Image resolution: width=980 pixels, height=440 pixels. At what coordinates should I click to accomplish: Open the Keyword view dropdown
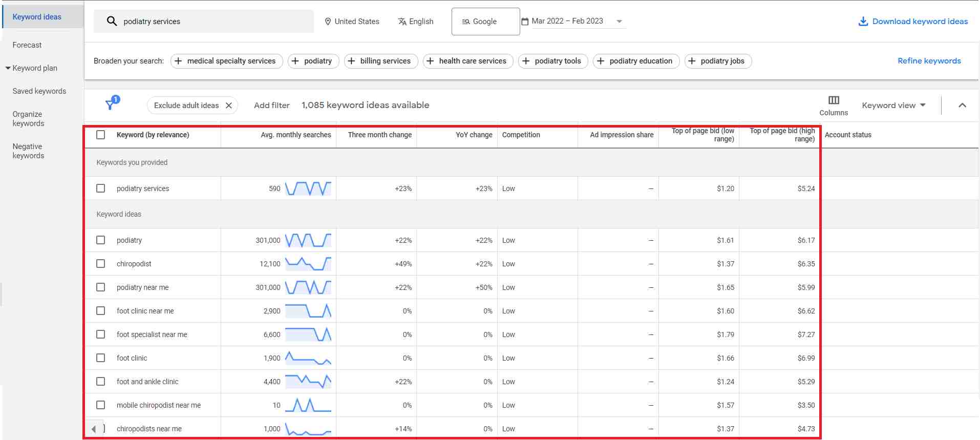point(893,106)
